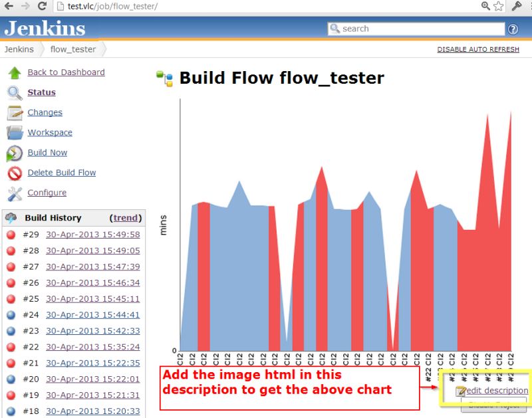Click the Delete Build Flow stop-sign icon

coord(12,173)
